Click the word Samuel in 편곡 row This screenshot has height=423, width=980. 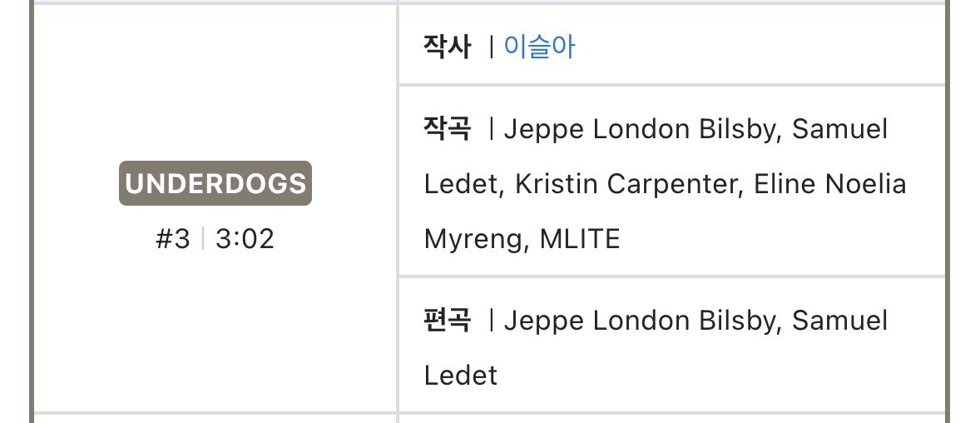click(x=839, y=320)
